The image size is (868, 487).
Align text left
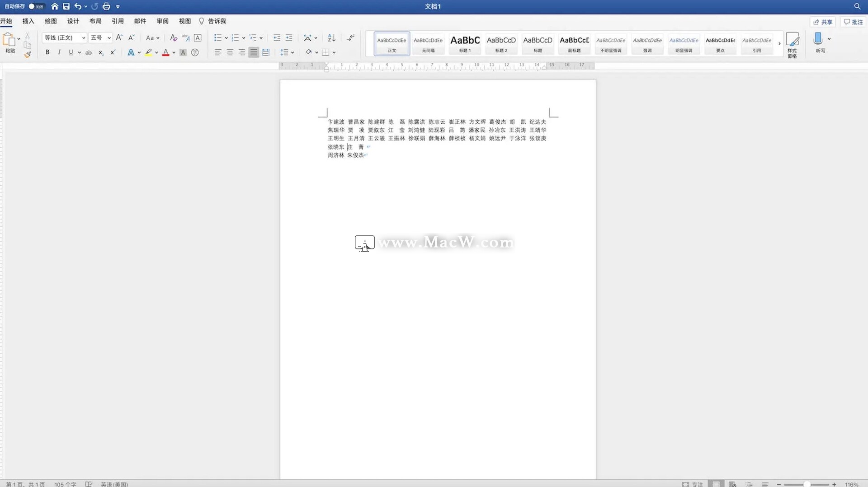point(218,52)
